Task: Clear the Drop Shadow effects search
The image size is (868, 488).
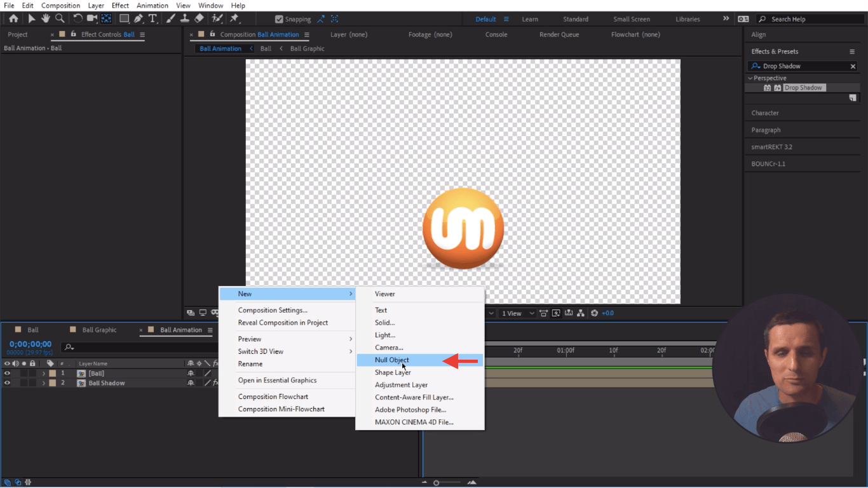Action: click(853, 66)
